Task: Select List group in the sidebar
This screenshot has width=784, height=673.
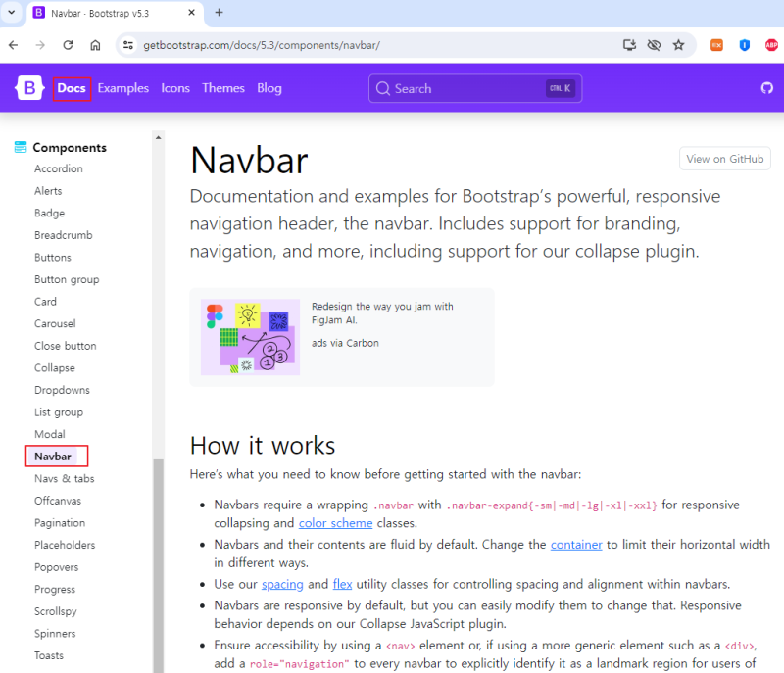Action: (59, 412)
